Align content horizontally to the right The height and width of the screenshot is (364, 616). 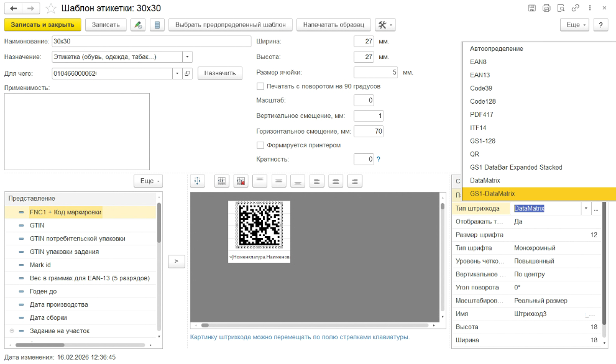coord(355,181)
